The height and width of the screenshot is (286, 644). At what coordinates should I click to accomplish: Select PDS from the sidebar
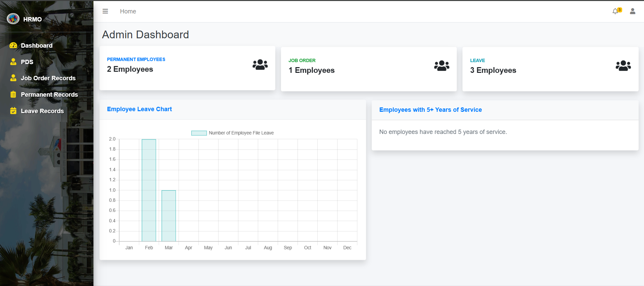point(27,62)
